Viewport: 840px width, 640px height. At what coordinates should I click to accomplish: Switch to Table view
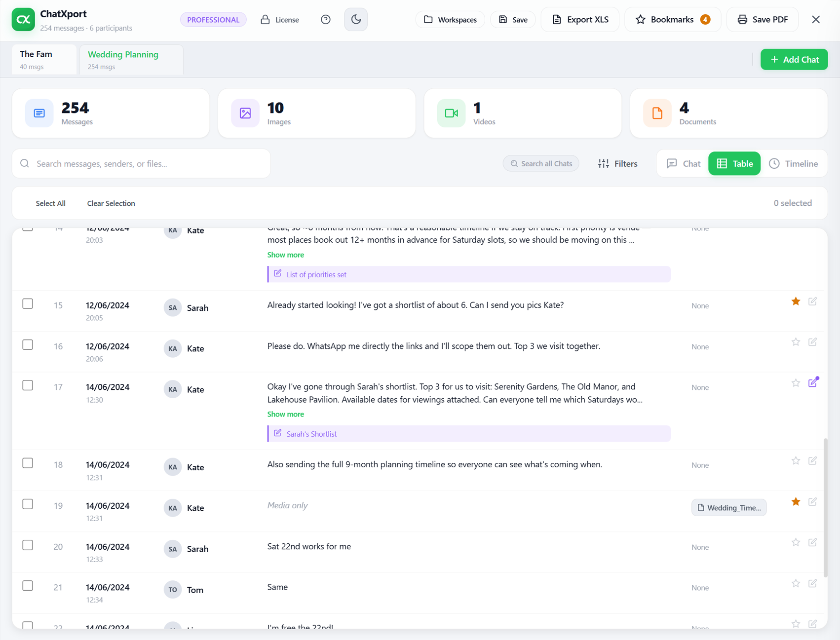734,163
